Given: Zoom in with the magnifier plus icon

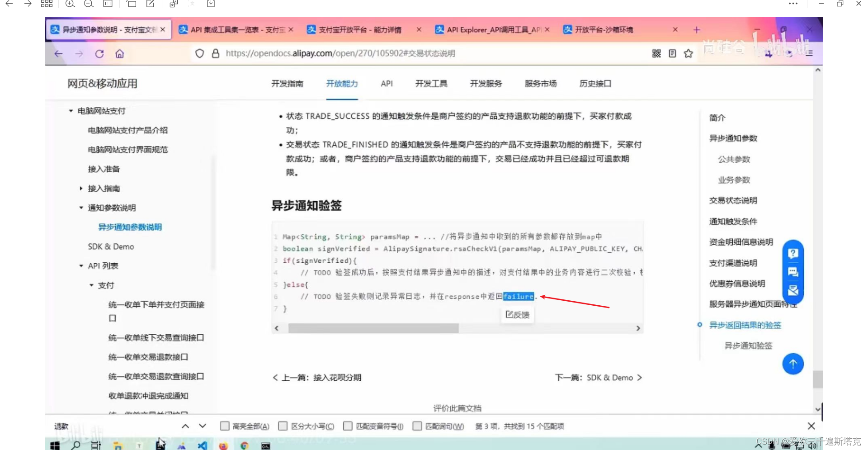Looking at the screenshot, I should [70, 4].
